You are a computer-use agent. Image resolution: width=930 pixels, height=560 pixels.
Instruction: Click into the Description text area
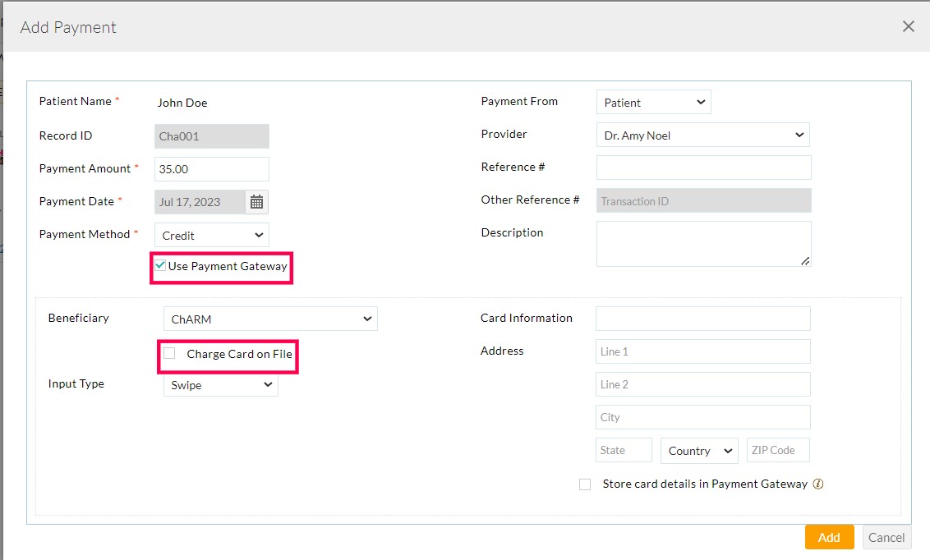coord(703,243)
